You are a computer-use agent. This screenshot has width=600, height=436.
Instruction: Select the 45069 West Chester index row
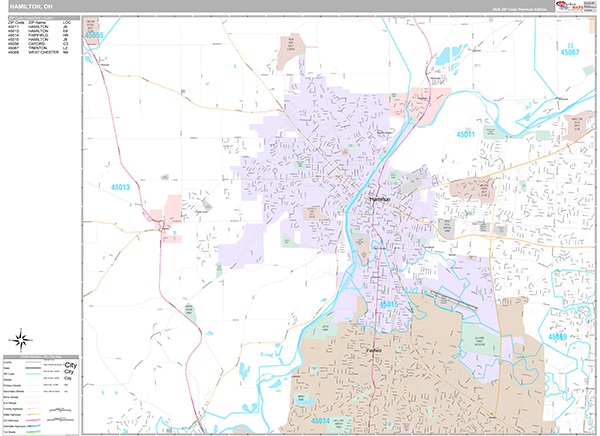pyautogui.click(x=40, y=52)
